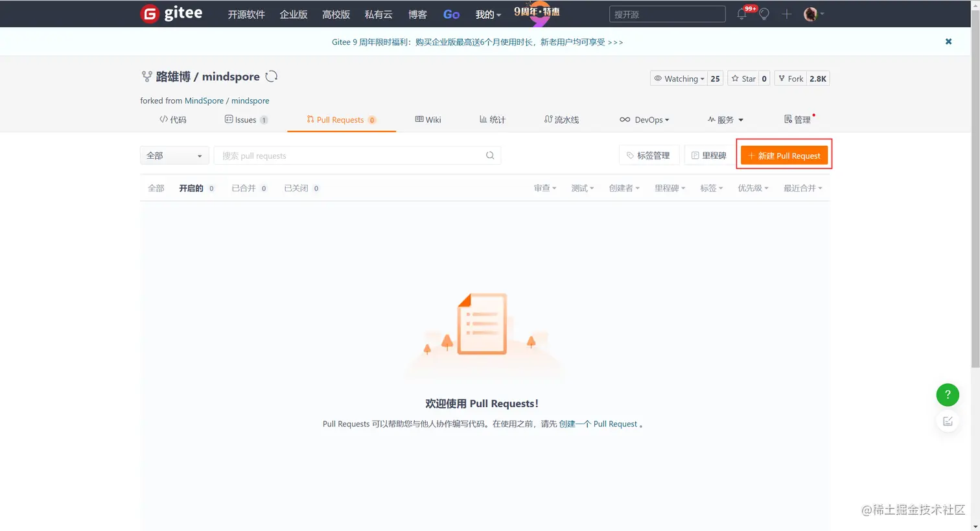Click the lightbulb tips icon
This screenshot has width=980, height=531.
pos(764,14)
